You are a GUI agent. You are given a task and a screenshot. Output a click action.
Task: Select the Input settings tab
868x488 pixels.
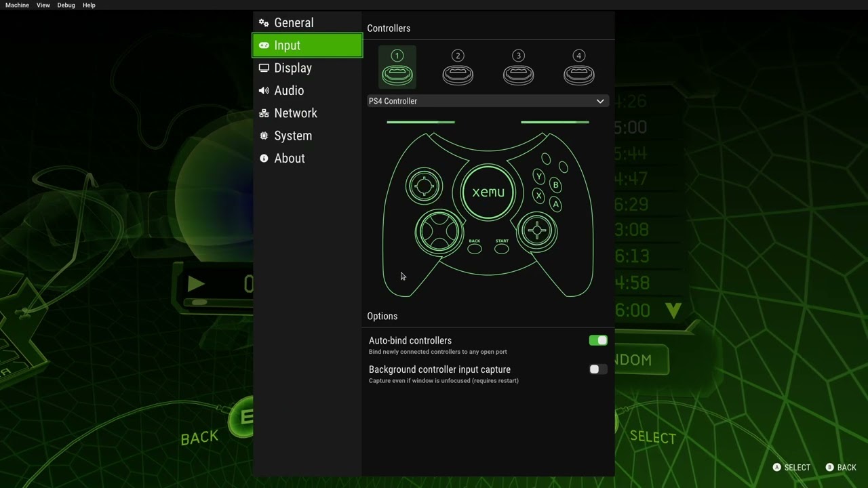[x=307, y=45]
